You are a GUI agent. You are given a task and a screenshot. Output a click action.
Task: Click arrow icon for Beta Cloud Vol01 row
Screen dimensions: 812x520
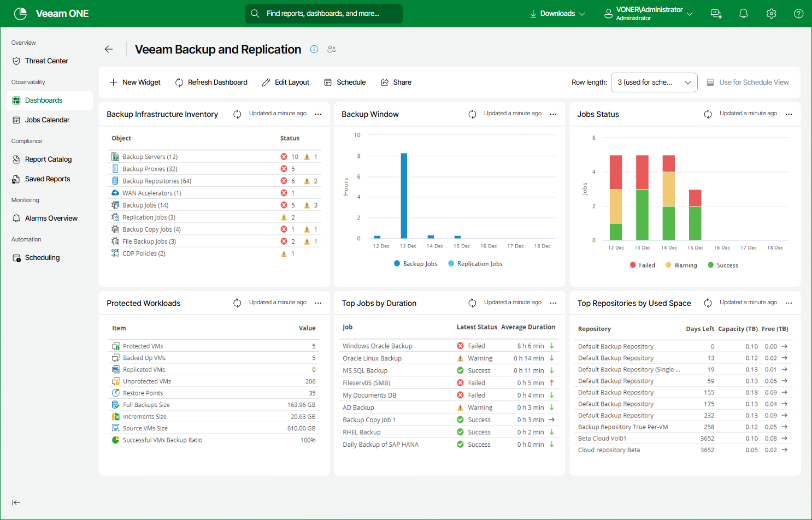pyautogui.click(x=785, y=439)
